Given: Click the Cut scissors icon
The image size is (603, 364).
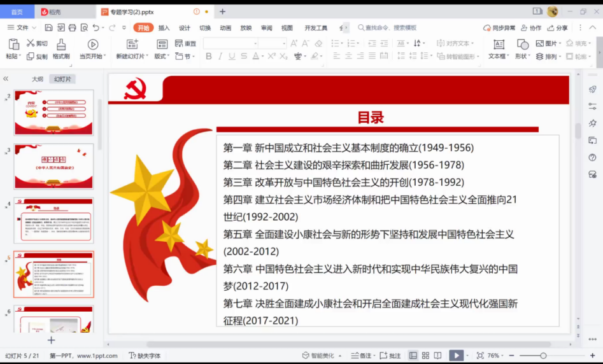Looking at the screenshot, I should pyautogui.click(x=31, y=43).
